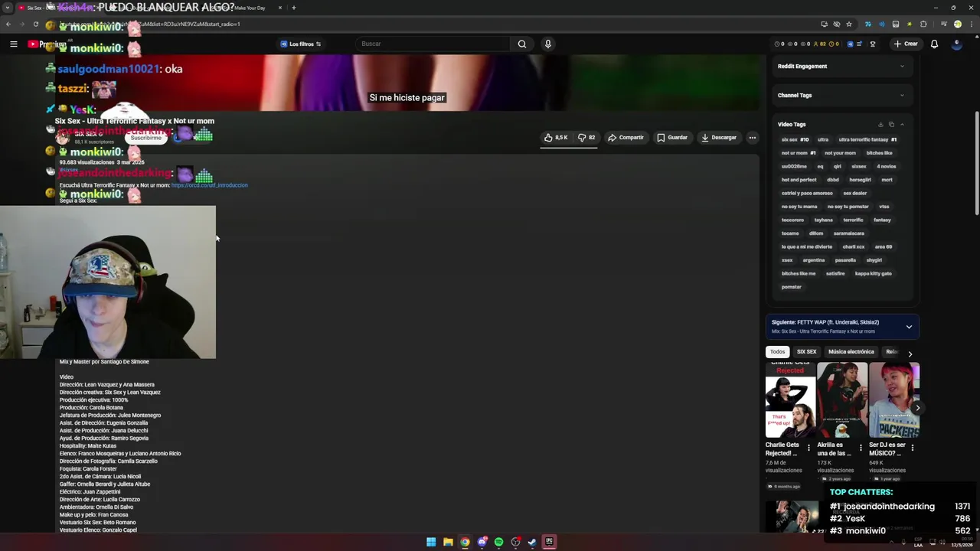The height and width of the screenshot is (551, 980).
Task: Click the 'kappa kitty gato' tag
Action: (873, 274)
